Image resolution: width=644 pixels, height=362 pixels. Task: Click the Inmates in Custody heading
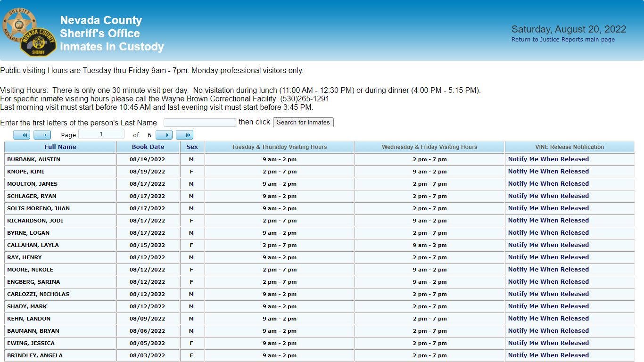[x=112, y=47]
